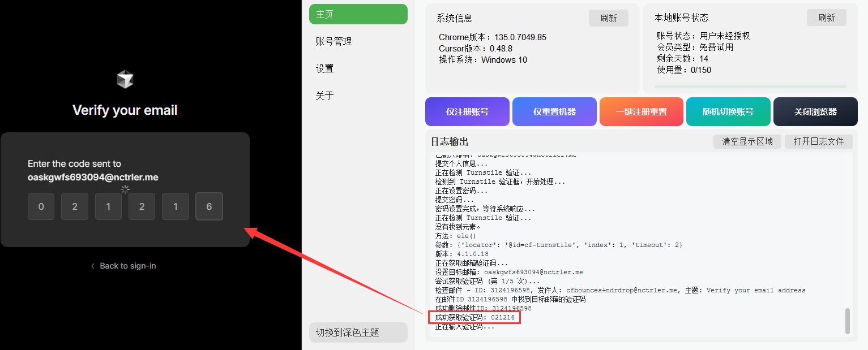Clear log with 清空显示区域 button
Screen dimensions: 868x350
[747, 141]
